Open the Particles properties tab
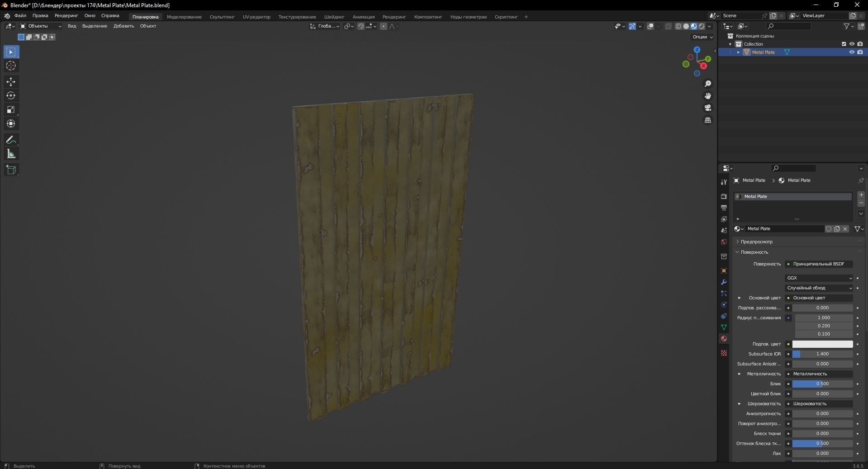Image resolution: width=868 pixels, height=469 pixels. pyautogui.click(x=724, y=293)
